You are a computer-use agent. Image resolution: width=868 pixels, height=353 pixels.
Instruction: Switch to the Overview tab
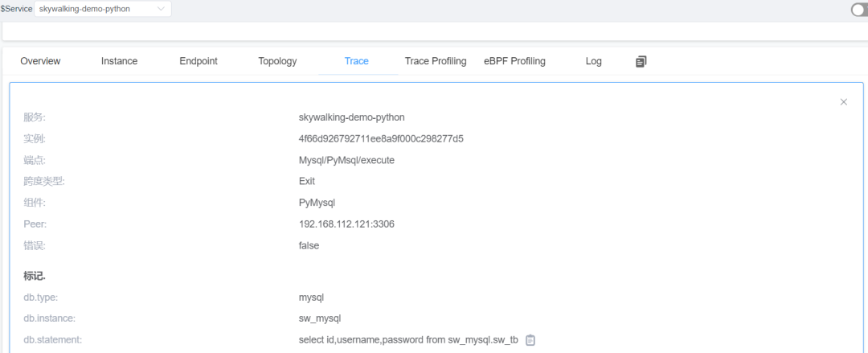pos(40,61)
